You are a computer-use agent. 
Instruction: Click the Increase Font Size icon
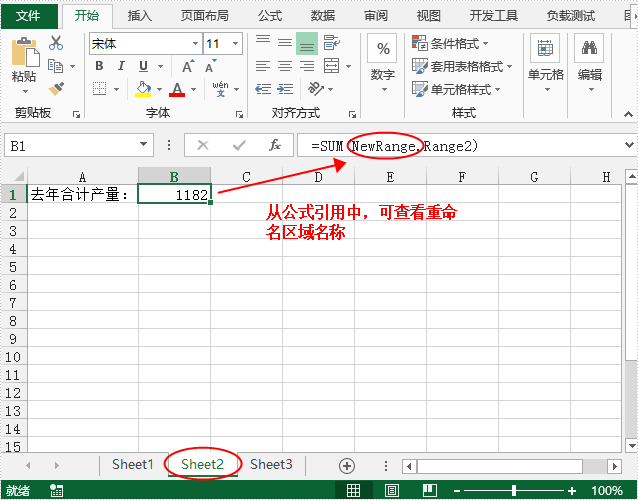(x=188, y=66)
